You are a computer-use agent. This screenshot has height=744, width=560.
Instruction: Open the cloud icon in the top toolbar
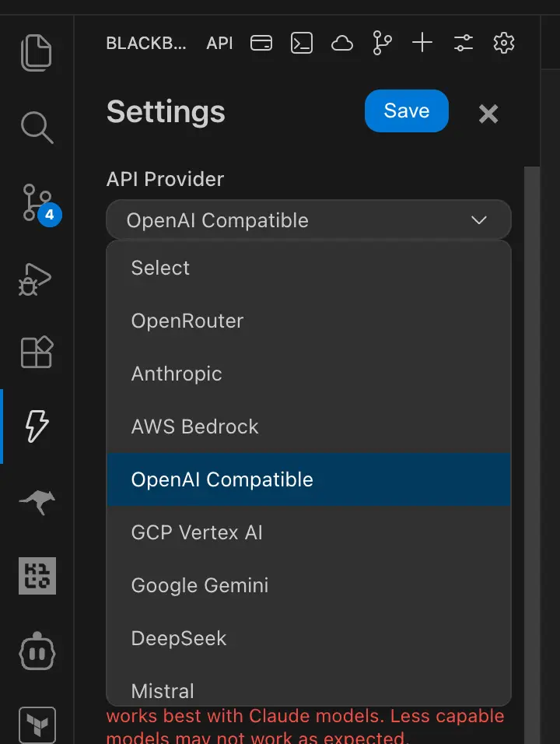pos(342,43)
